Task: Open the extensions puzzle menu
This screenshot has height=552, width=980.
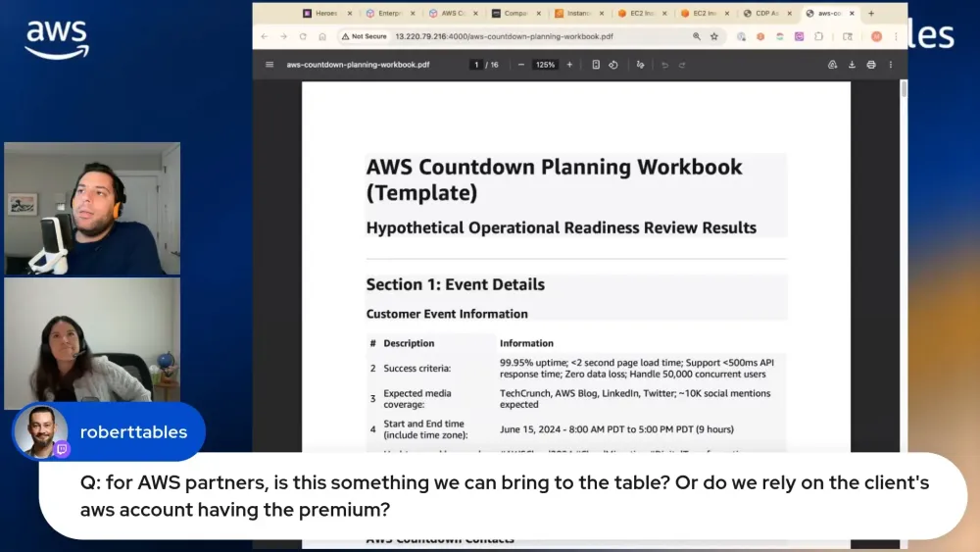Action: tap(818, 36)
